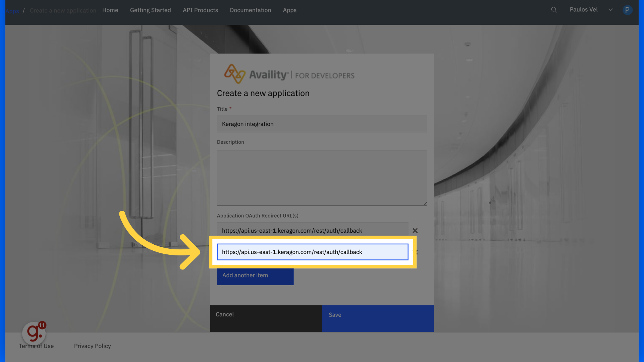Image resolution: width=644 pixels, height=362 pixels.
Task: Open the search magnifier icon
Action: point(554,10)
